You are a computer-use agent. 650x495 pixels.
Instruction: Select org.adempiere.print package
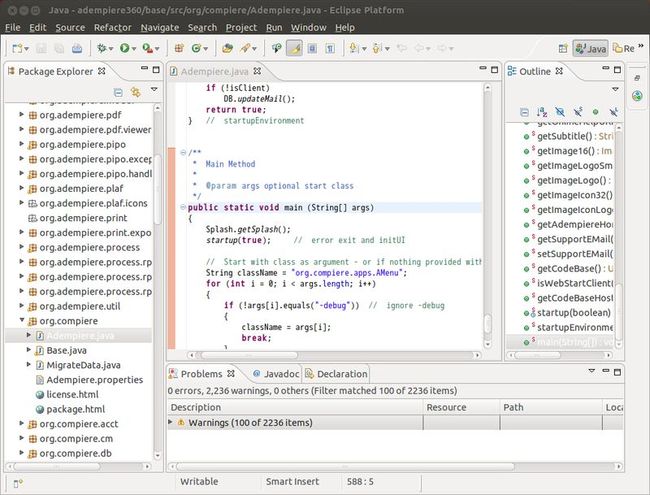point(83,218)
